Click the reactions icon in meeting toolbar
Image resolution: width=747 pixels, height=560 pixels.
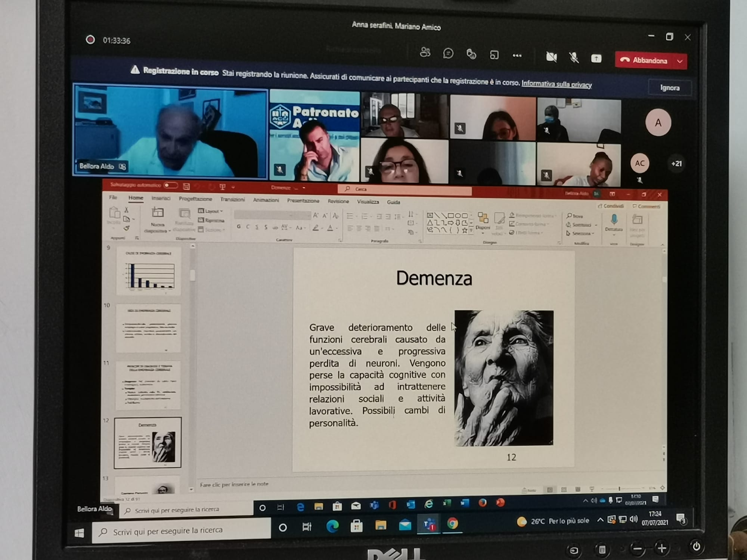[471, 55]
